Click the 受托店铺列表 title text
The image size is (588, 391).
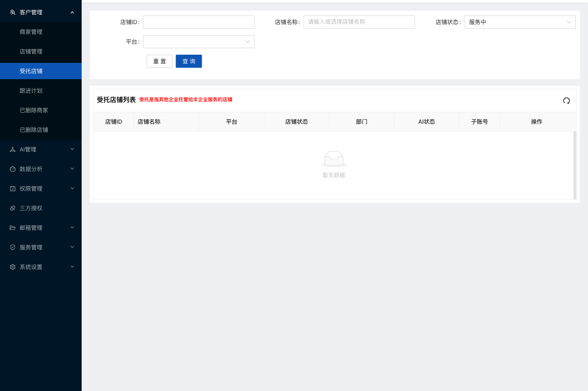point(116,100)
